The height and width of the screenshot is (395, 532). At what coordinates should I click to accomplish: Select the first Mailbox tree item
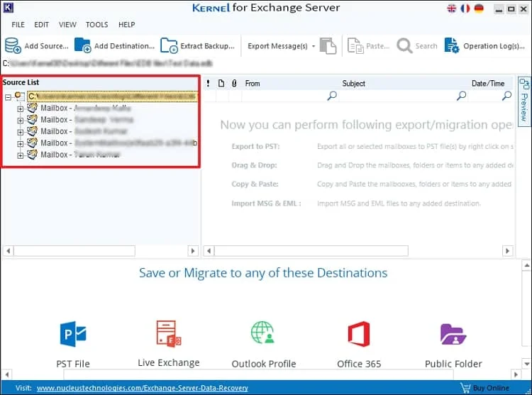(x=86, y=109)
